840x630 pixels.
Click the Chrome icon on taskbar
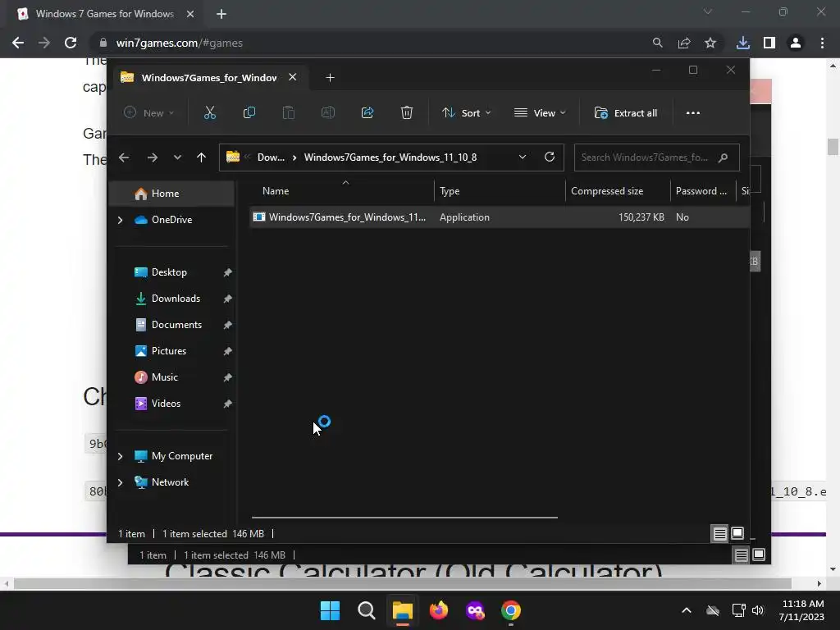click(511, 610)
